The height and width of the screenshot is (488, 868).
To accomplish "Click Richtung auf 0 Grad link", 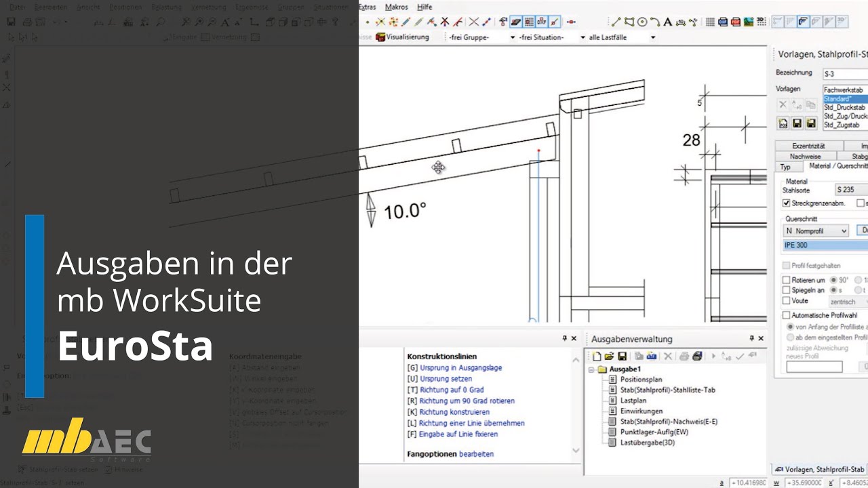I will (x=452, y=390).
